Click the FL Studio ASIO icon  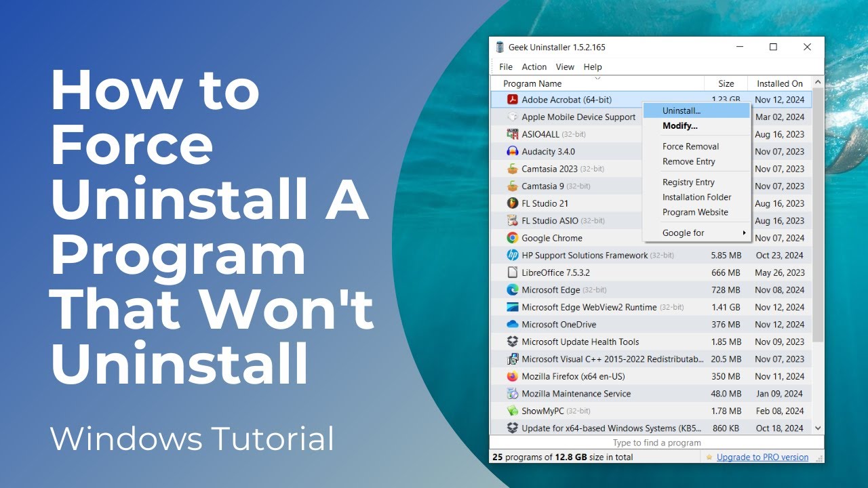tap(513, 221)
